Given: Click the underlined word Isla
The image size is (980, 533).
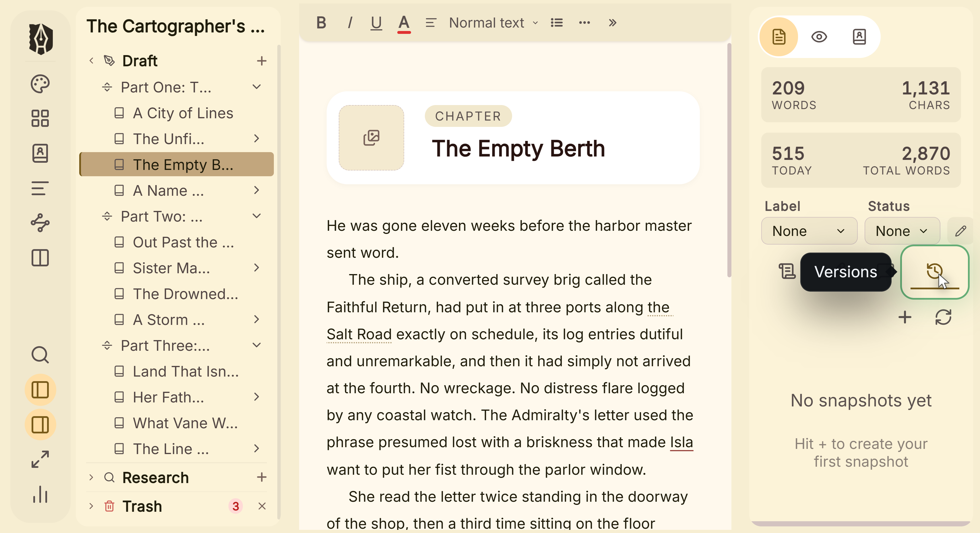Looking at the screenshot, I should coord(681,443).
